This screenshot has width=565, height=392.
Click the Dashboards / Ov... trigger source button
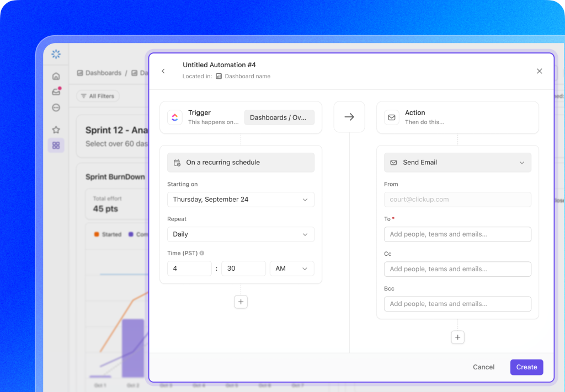coord(279,117)
